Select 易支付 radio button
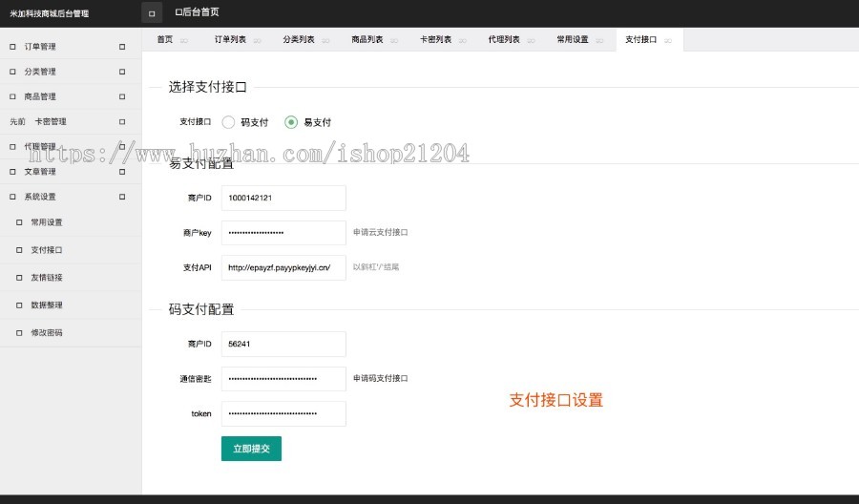The width and height of the screenshot is (859, 504). pos(291,122)
